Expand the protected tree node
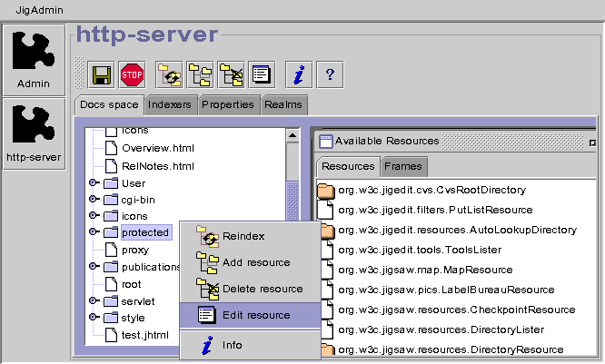 [x=94, y=231]
